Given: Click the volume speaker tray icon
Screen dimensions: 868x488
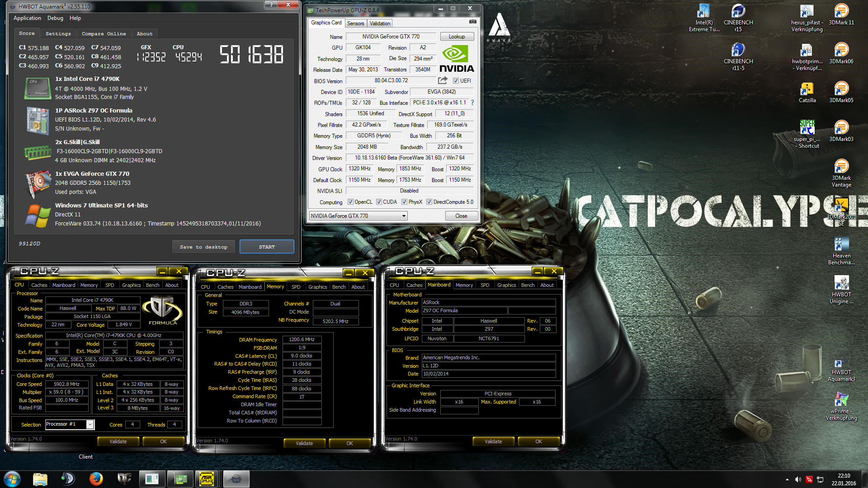Looking at the screenshot, I should click(798, 479).
